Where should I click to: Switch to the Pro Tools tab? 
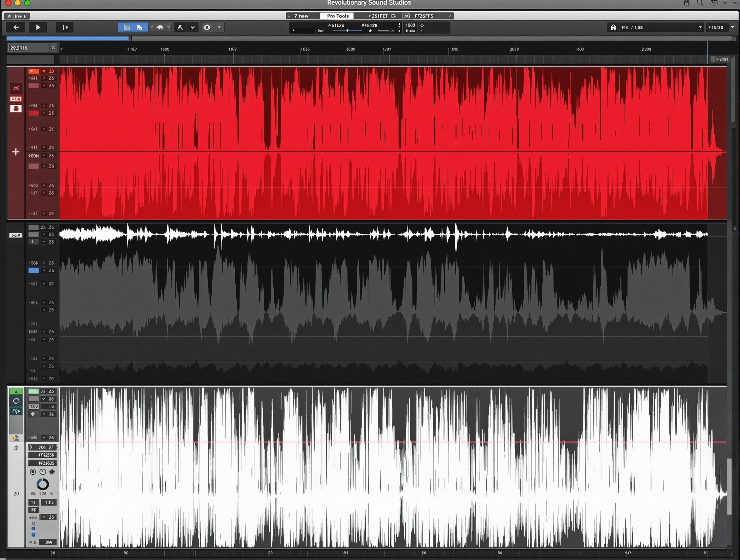pos(337,16)
